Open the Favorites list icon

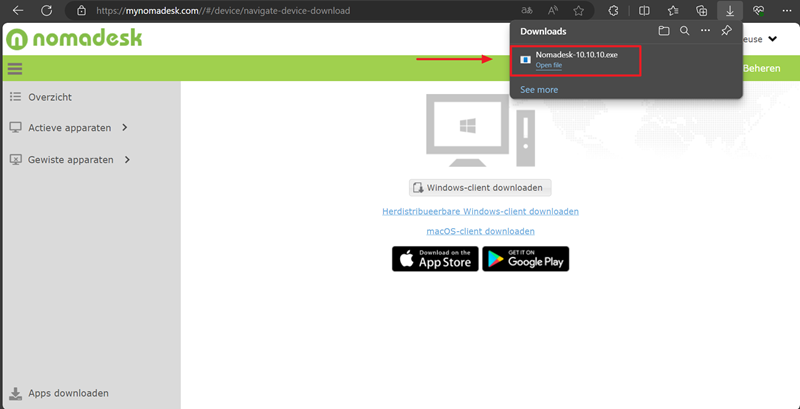[673, 10]
